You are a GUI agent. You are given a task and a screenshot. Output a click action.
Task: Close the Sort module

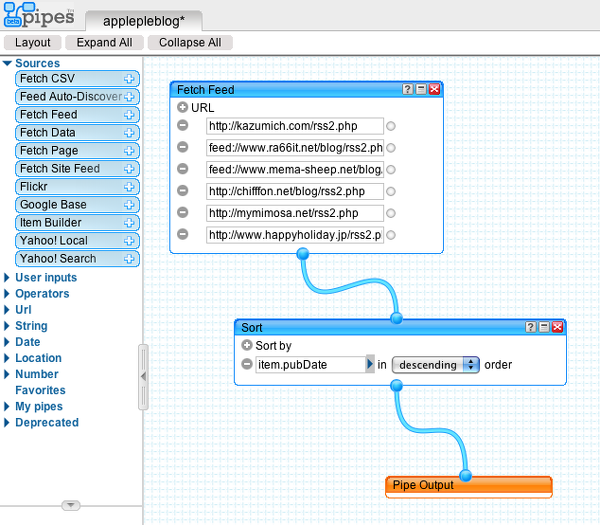[x=558, y=327]
